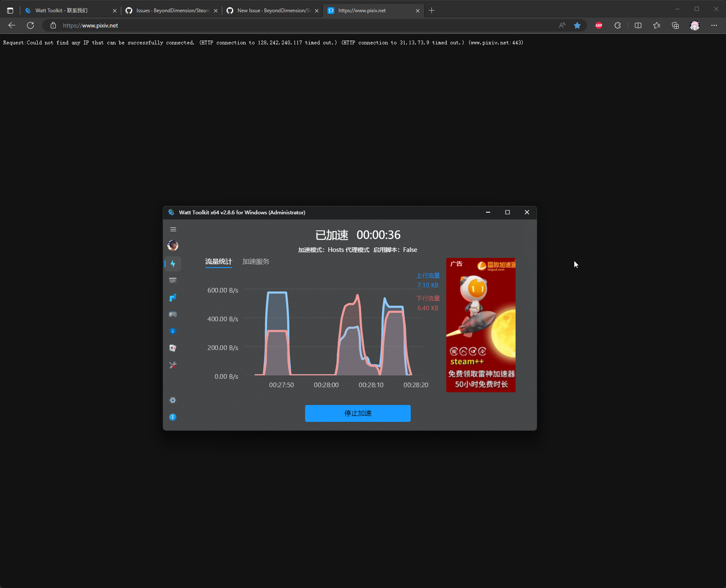726x588 pixels.
Task: Select the lightning network acceleration icon
Action: [x=173, y=263]
